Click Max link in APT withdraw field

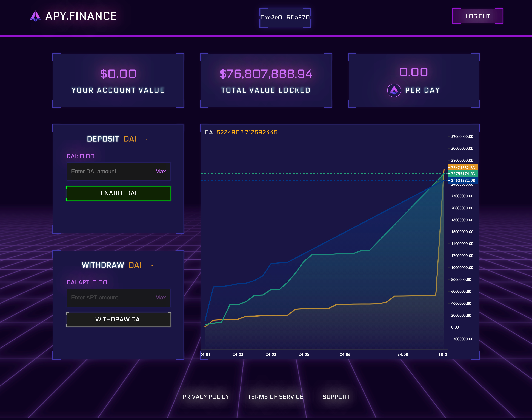(x=160, y=298)
